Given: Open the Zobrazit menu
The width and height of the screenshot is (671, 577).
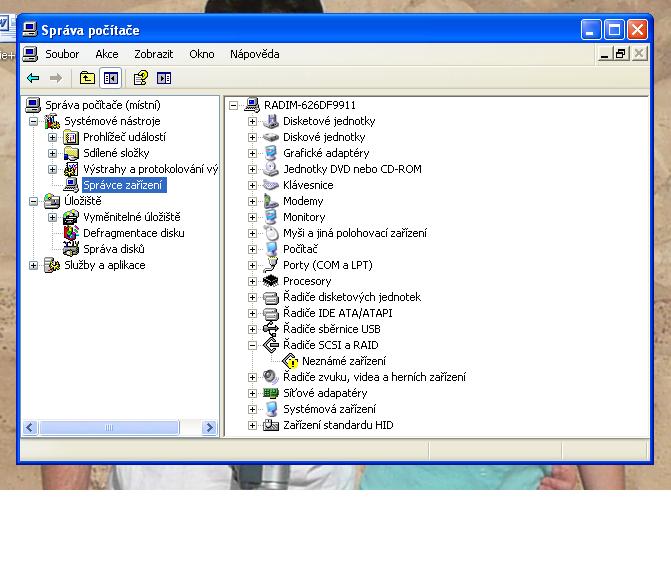Looking at the screenshot, I should (154, 54).
